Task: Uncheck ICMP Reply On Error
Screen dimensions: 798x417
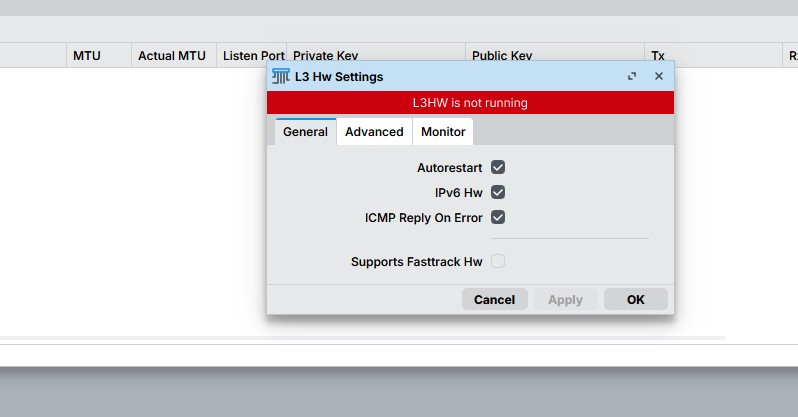Action: (x=498, y=217)
